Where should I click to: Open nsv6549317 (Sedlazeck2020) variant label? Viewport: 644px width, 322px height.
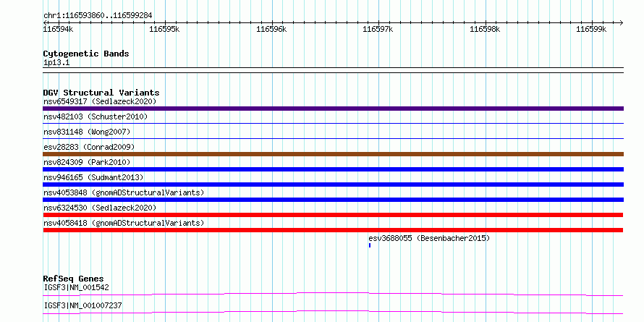(x=100, y=101)
